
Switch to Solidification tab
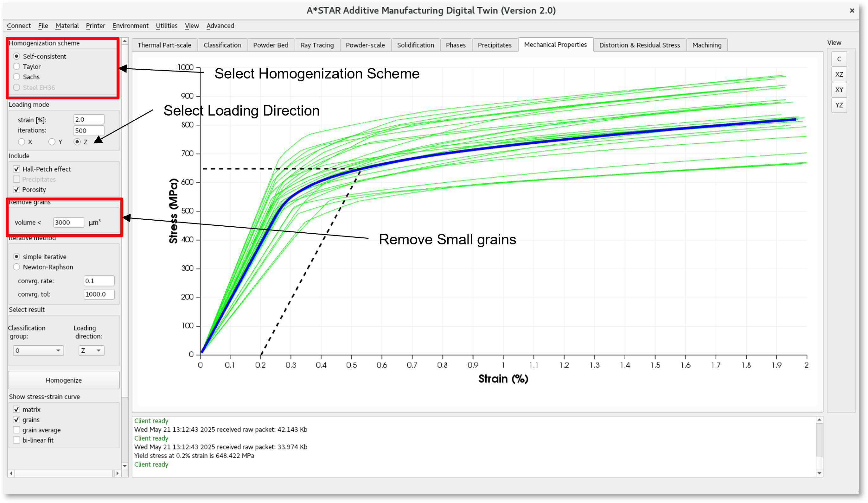coord(415,45)
